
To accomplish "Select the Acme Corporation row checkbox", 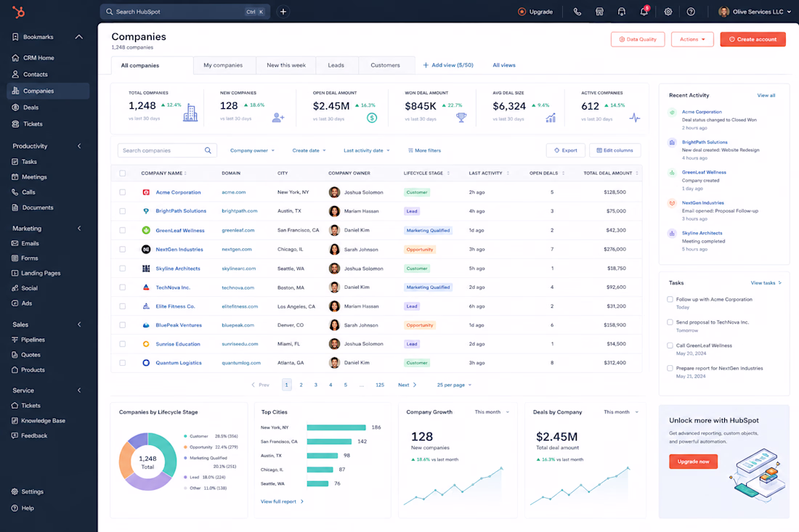I will tap(122, 192).
